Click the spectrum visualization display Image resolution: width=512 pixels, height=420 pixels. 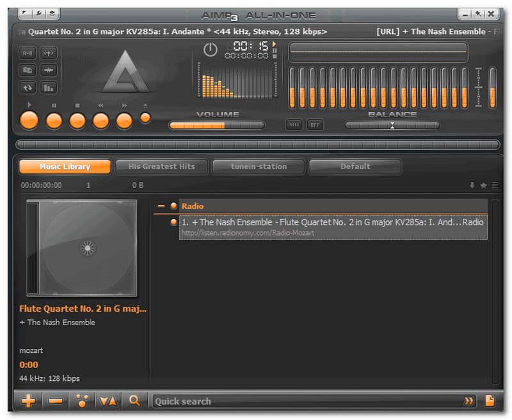click(237, 80)
